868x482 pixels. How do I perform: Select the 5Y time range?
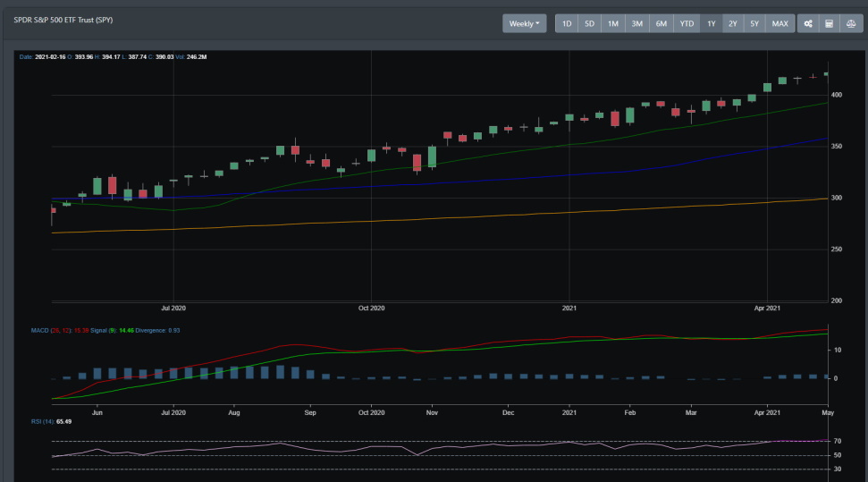click(x=754, y=24)
